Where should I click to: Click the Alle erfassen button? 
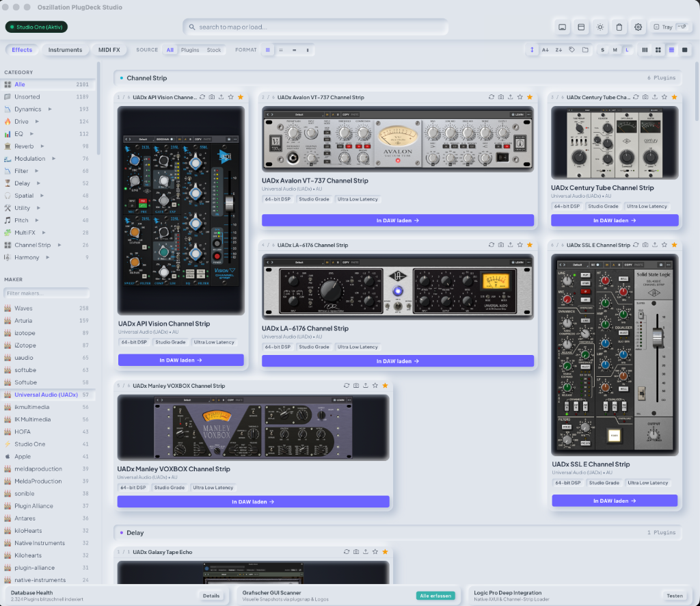435,596
